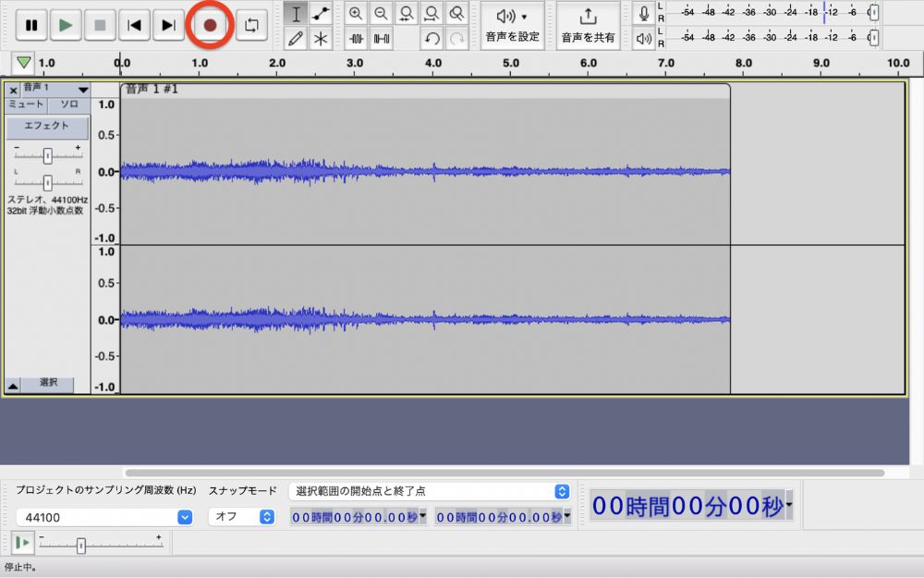Click the horizontal scrollbar below tracks
Image resolution: width=924 pixels, height=578 pixels.
505,473
